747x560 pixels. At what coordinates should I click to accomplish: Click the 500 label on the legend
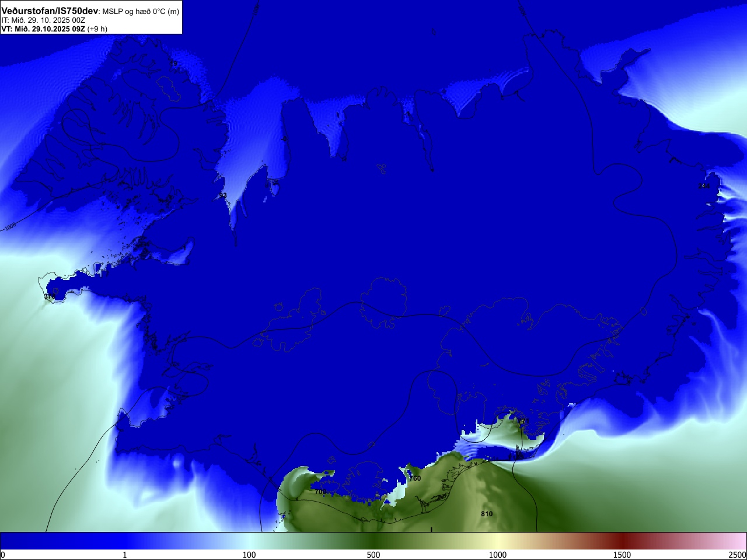[x=373, y=555]
